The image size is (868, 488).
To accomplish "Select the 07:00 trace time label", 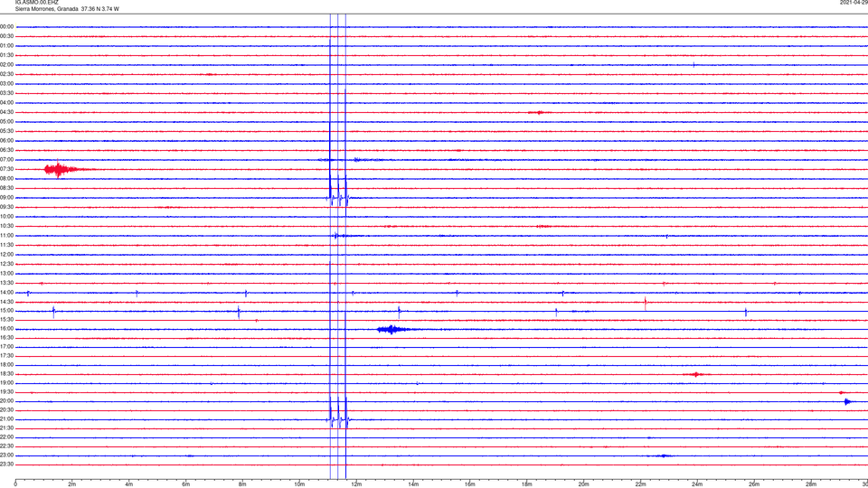I will [x=6, y=159].
